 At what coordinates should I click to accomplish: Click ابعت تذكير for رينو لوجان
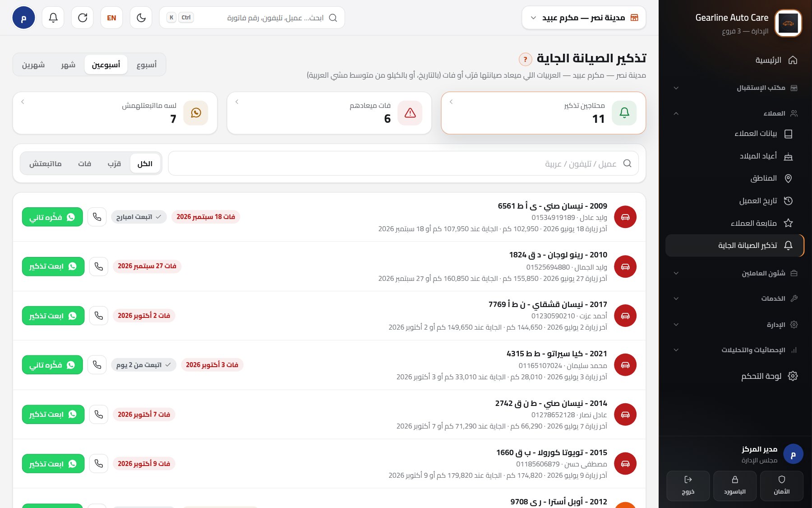click(x=53, y=266)
